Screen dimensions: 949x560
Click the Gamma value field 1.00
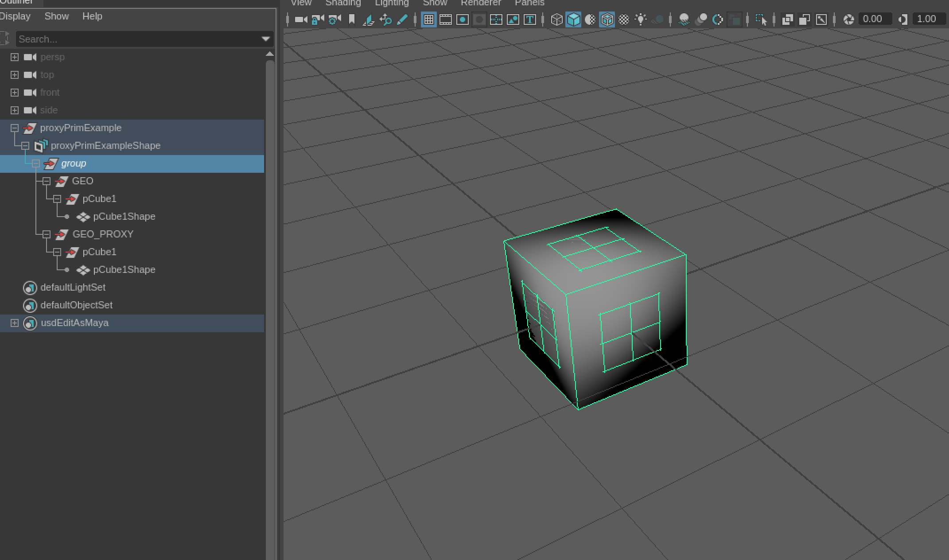click(x=929, y=19)
